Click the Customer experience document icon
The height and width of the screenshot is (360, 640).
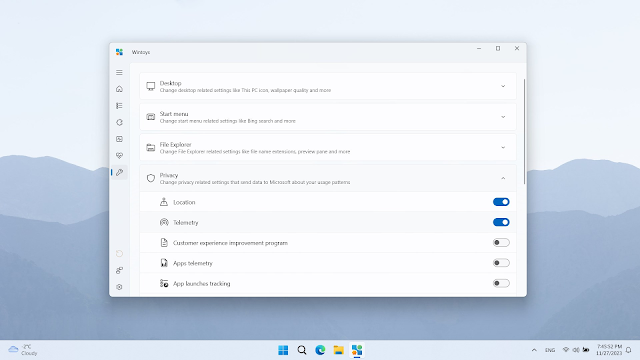(164, 243)
